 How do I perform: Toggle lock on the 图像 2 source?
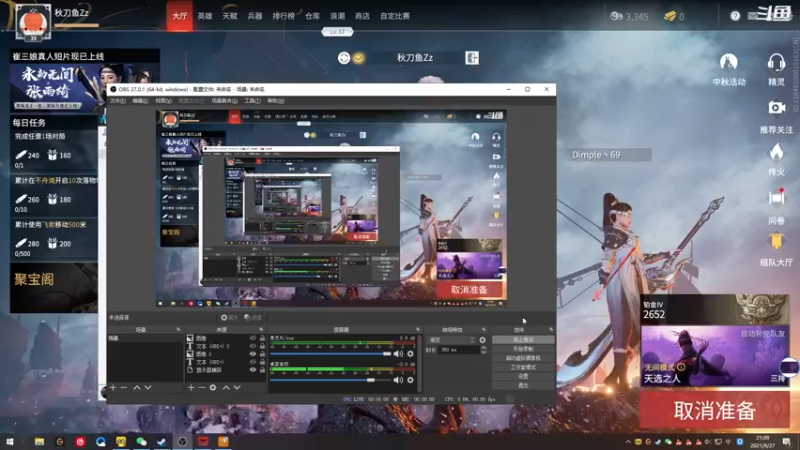[262, 354]
